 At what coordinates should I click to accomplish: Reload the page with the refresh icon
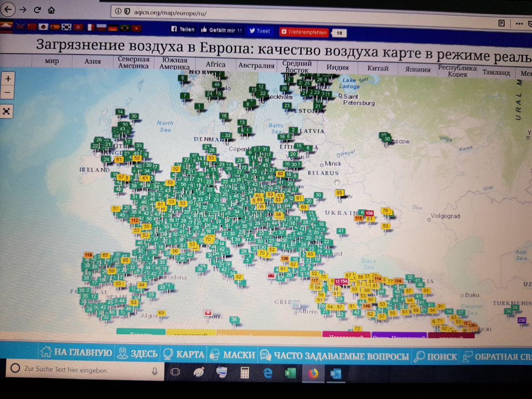pyautogui.click(x=37, y=10)
